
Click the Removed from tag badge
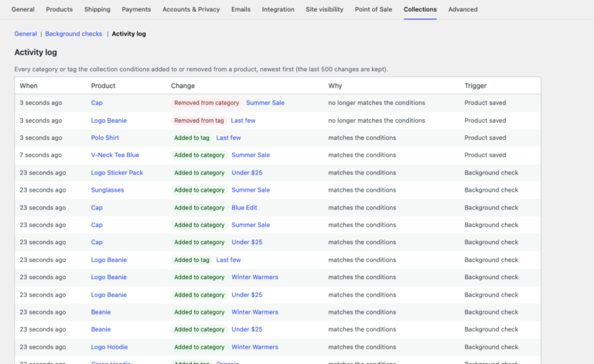click(x=199, y=121)
